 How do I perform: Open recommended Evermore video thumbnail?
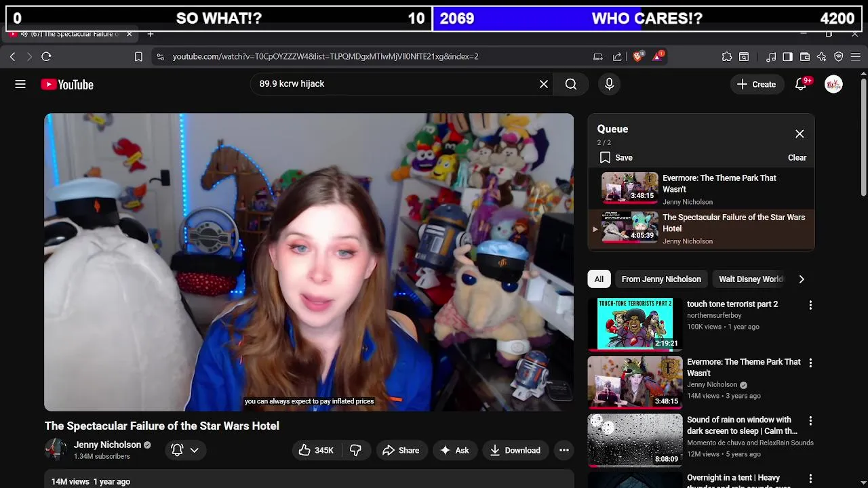tap(635, 382)
